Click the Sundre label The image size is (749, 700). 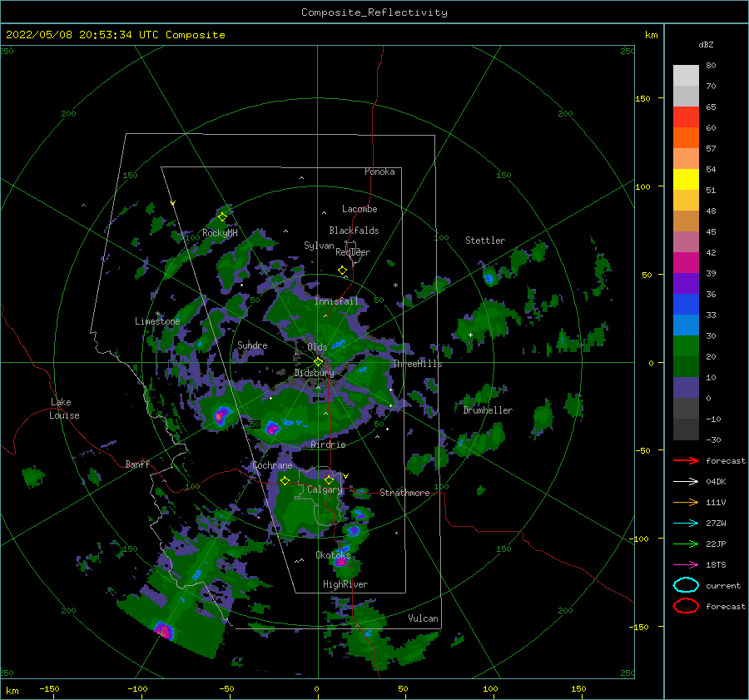pyautogui.click(x=252, y=345)
